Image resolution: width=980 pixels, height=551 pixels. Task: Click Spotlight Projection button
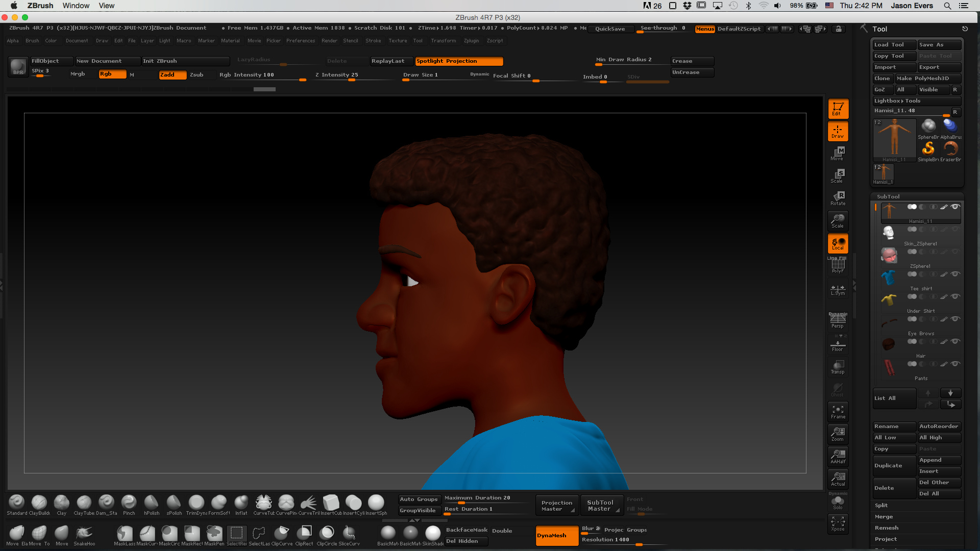[459, 61]
